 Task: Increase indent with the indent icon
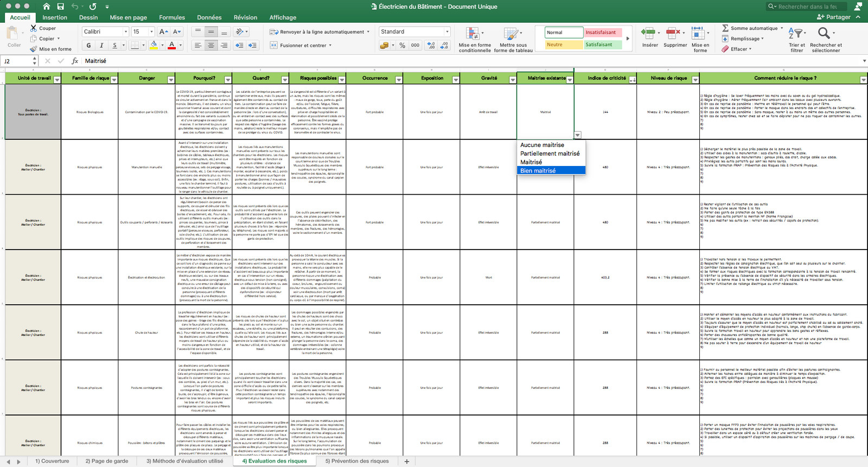[x=252, y=46]
